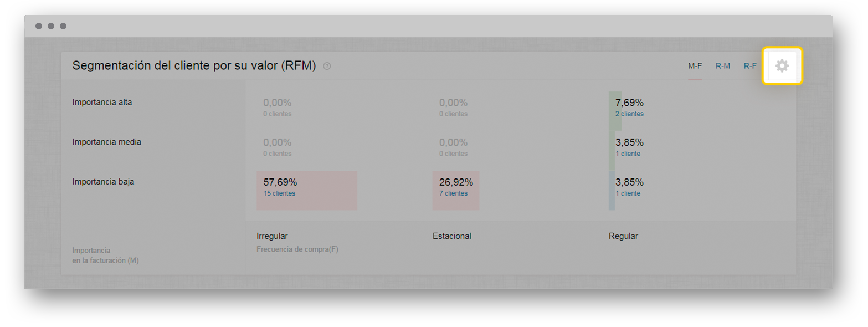
Task: Click the Importancia alta row label
Action: (102, 102)
